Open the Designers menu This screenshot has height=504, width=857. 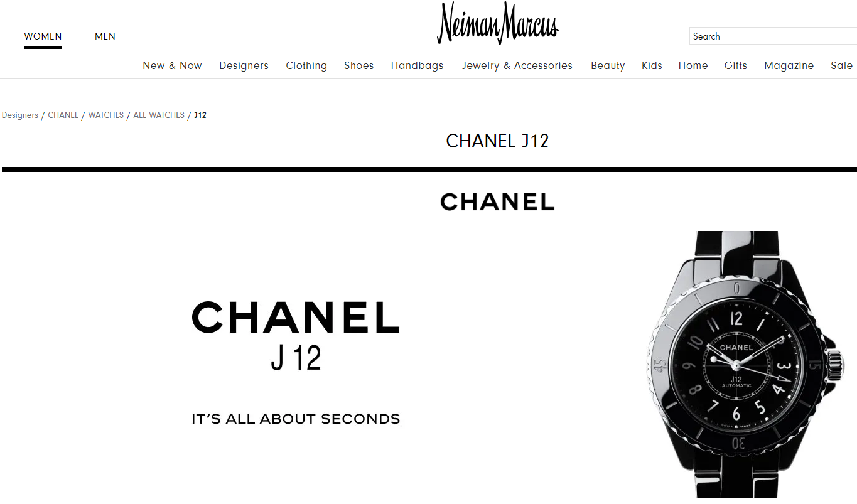244,65
